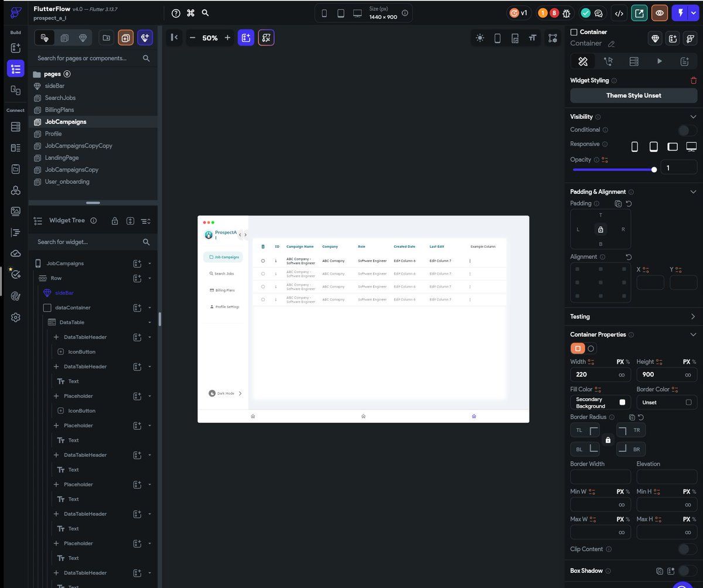Select the desktop device preview icon
This screenshot has height=588, width=703.
coord(357,13)
